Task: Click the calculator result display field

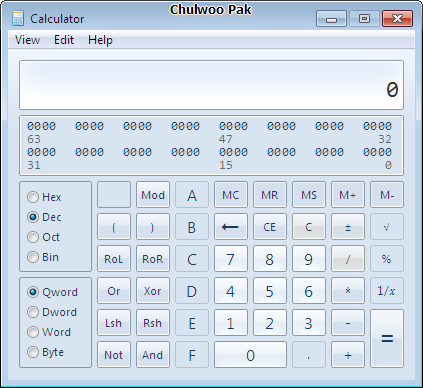Action: point(211,85)
